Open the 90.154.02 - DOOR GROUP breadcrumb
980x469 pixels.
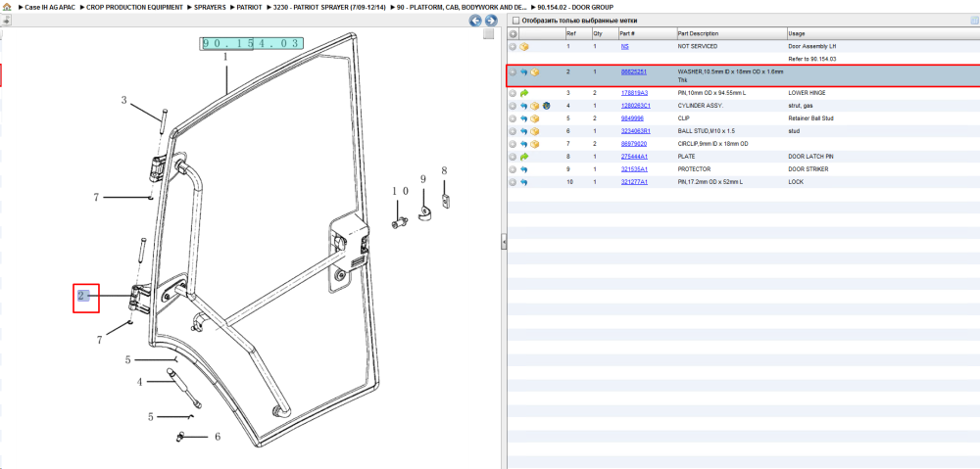click(x=575, y=8)
